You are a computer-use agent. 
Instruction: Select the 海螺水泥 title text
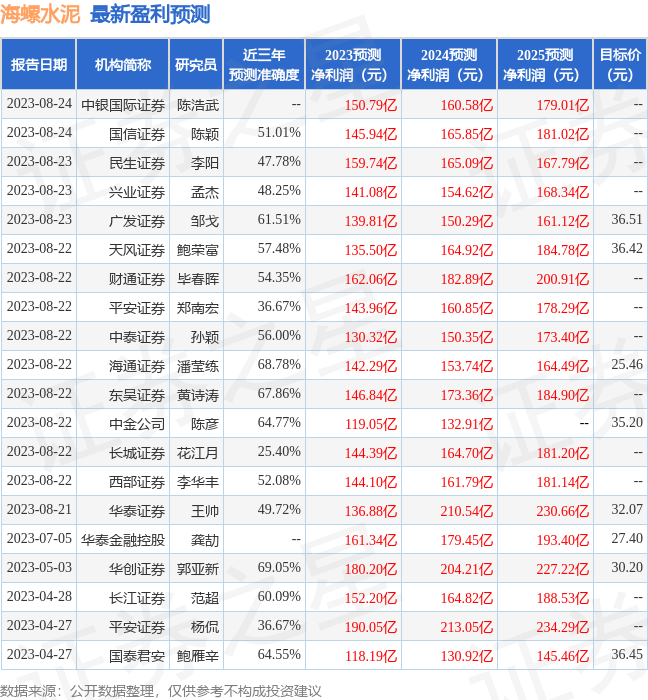pyautogui.click(x=40, y=15)
